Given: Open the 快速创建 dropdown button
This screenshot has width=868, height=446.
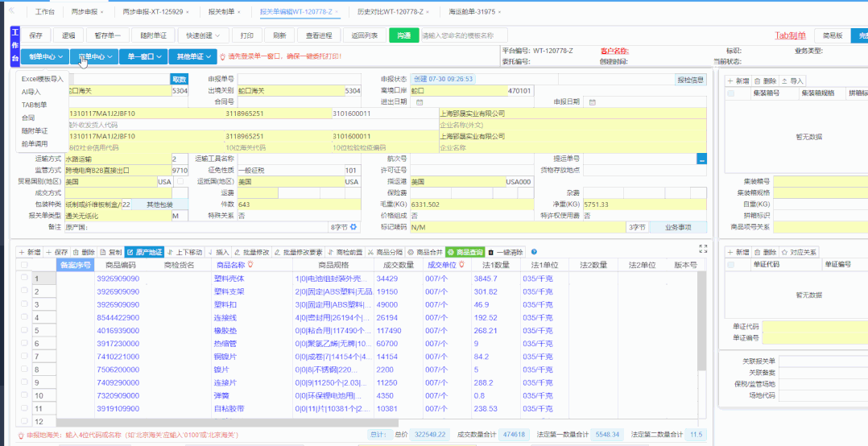Looking at the screenshot, I should (x=203, y=35).
